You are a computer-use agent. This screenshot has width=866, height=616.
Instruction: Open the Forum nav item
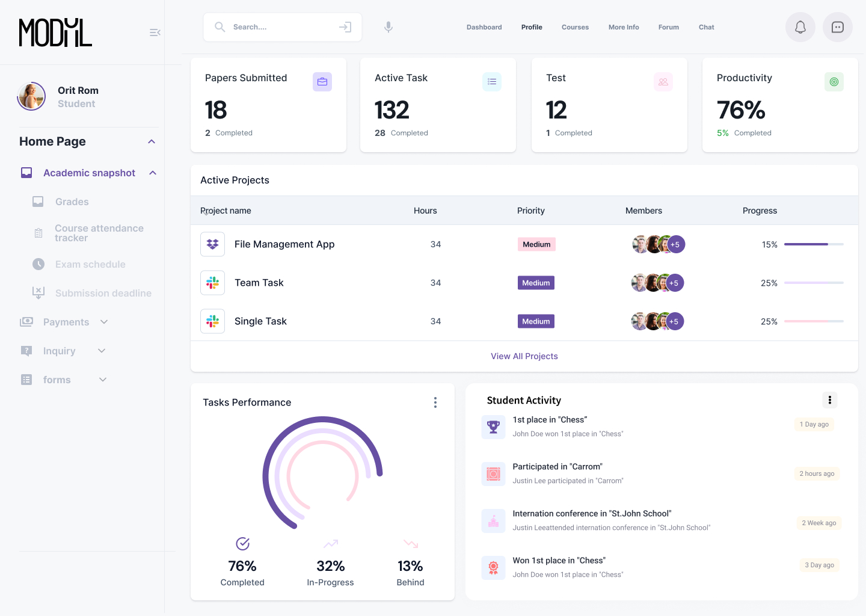point(668,27)
